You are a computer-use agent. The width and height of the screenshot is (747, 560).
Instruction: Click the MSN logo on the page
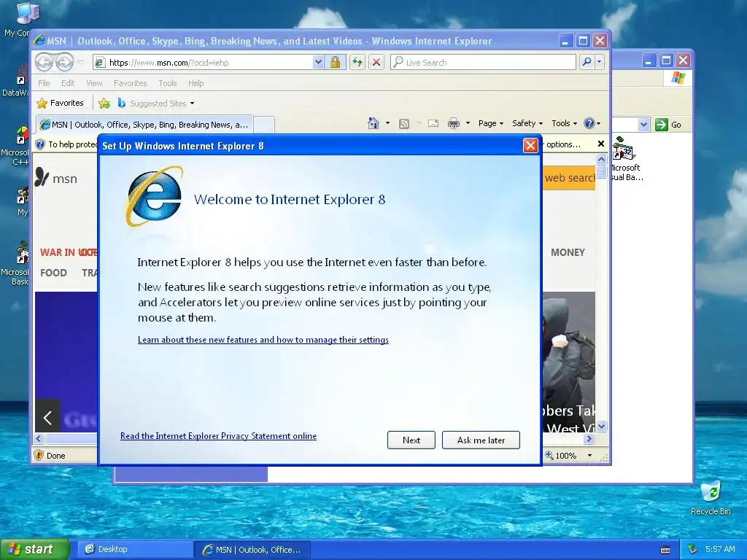pyautogui.click(x=55, y=178)
